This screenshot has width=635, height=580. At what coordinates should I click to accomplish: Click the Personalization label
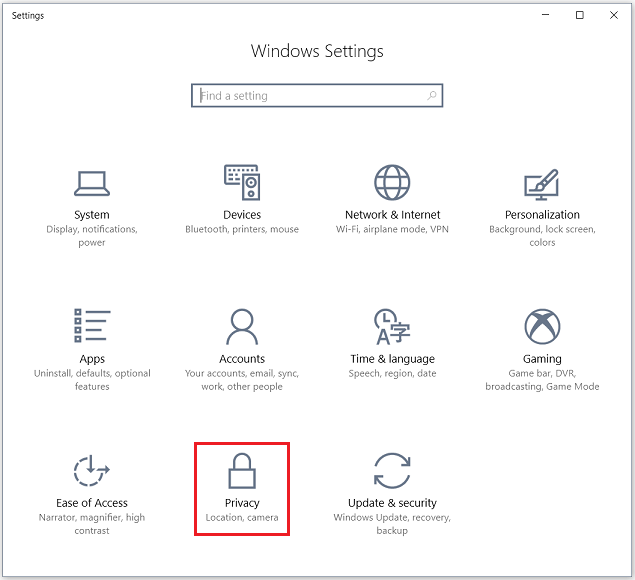pos(542,215)
